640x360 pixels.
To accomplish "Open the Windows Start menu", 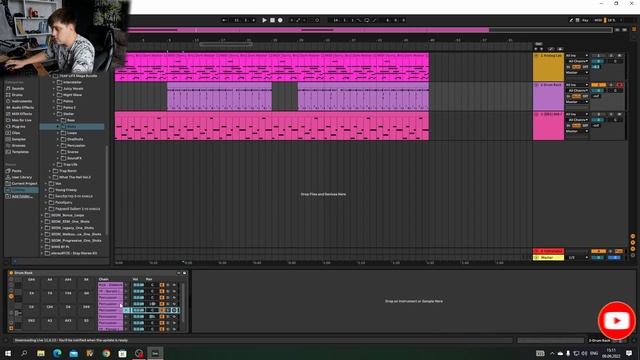I will (x=8, y=353).
